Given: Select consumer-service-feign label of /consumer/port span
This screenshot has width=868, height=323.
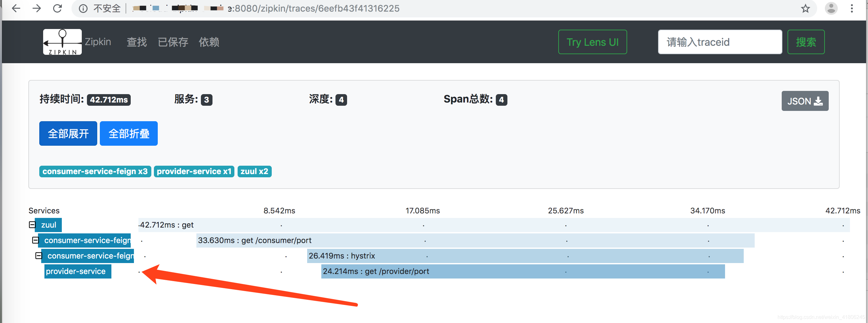Looking at the screenshot, I should pyautogui.click(x=84, y=241).
